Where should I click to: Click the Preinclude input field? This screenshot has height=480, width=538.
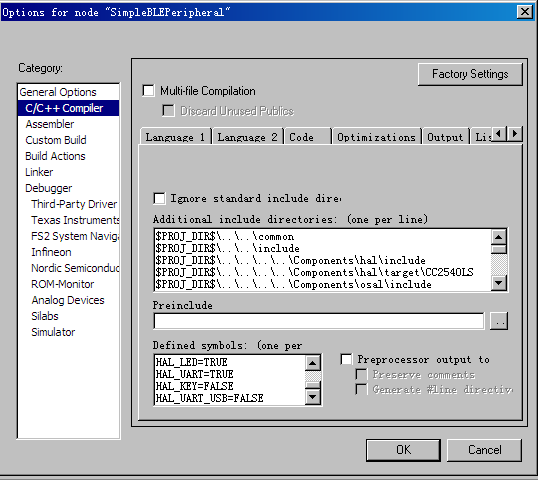point(319,321)
